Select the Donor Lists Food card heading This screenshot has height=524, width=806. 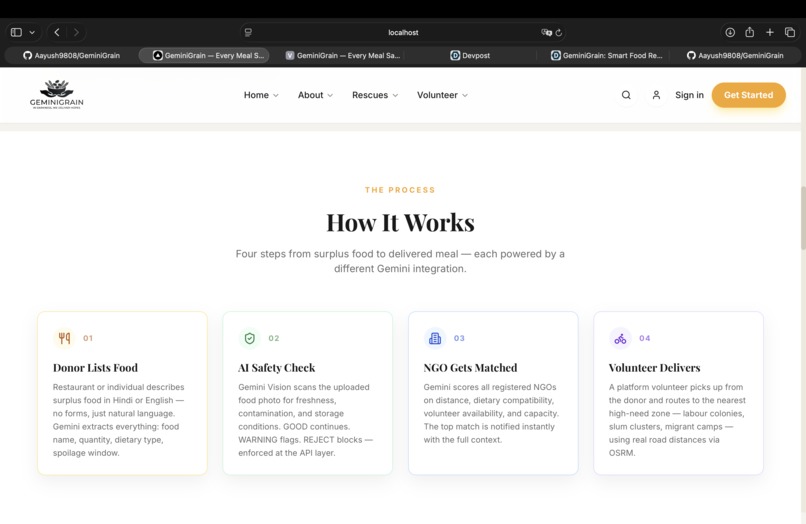(95, 368)
